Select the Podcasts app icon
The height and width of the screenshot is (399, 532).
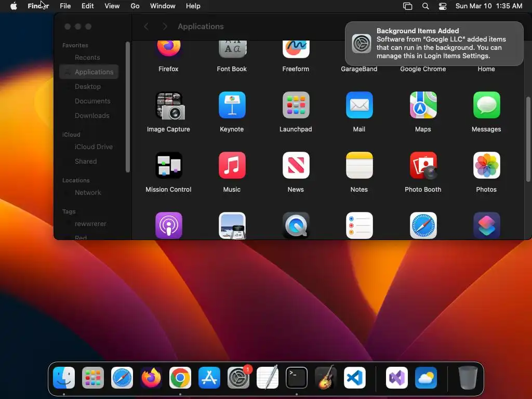(169, 225)
